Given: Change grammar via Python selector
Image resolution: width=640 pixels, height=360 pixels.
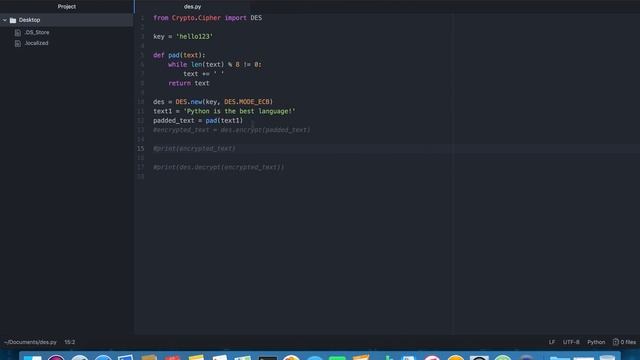Looking at the screenshot, I should coord(596,342).
